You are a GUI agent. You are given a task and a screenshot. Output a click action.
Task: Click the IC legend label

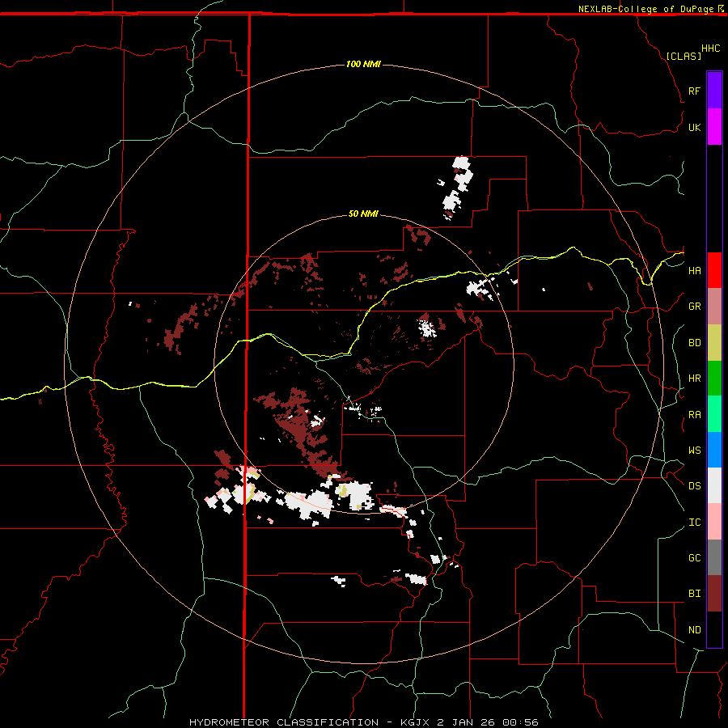(x=694, y=523)
